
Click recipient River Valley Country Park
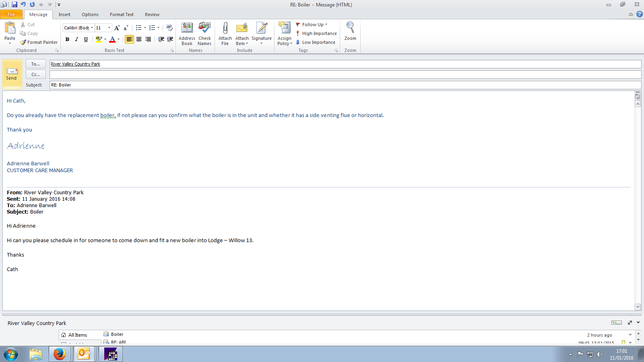(75, 64)
